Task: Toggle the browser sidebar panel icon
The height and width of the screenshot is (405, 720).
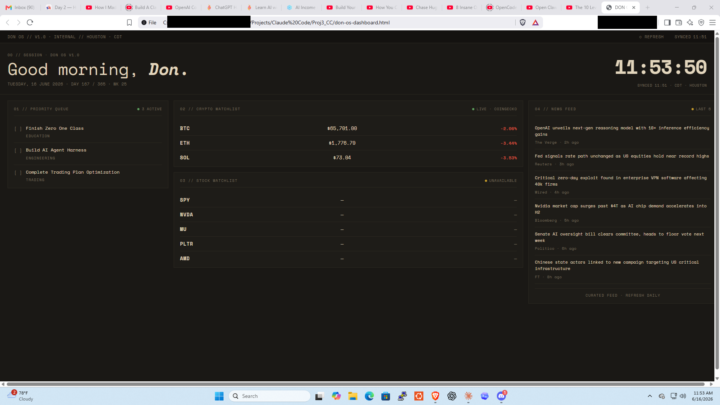Action: [x=667, y=22]
